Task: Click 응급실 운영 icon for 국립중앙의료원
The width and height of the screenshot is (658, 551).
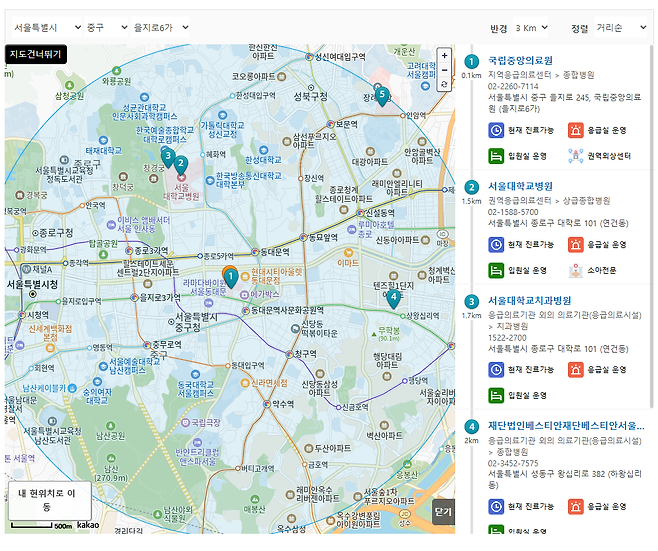Action: [576, 130]
